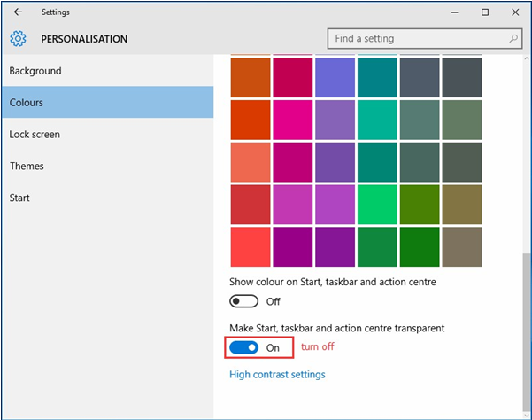Toggle Show colour on Start, taskbar switch
The width and height of the screenshot is (532, 420).
click(243, 301)
